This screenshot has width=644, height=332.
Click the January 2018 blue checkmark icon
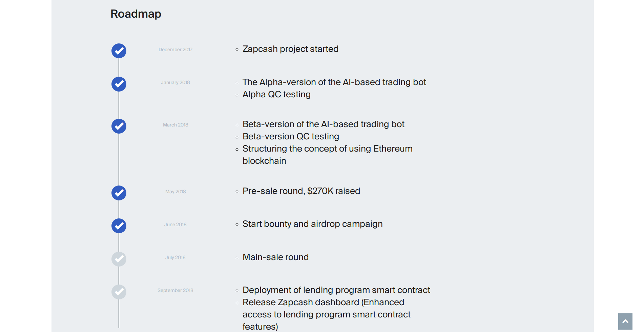coord(119,84)
